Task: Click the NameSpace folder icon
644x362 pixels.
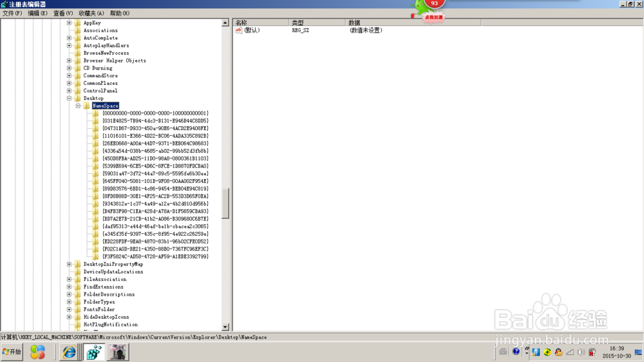Action: point(86,106)
